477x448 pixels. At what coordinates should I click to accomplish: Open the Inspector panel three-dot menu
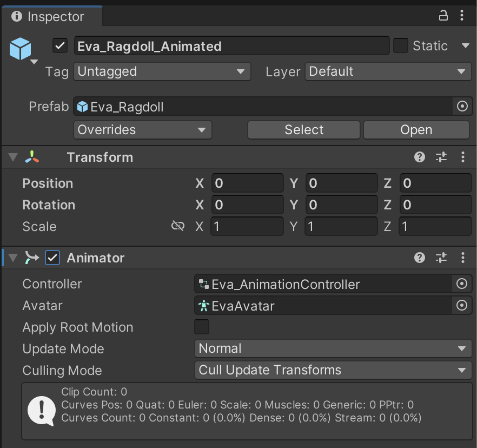[463, 16]
